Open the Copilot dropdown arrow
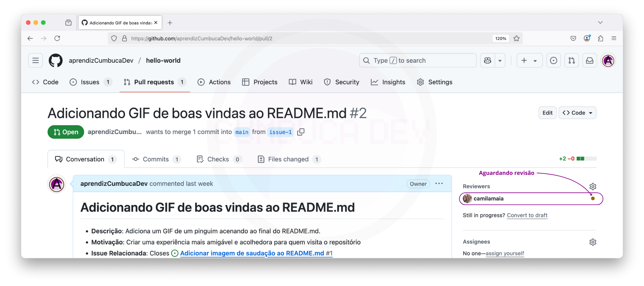Image resolution: width=644 pixels, height=286 pixels. pyautogui.click(x=500, y=61)
